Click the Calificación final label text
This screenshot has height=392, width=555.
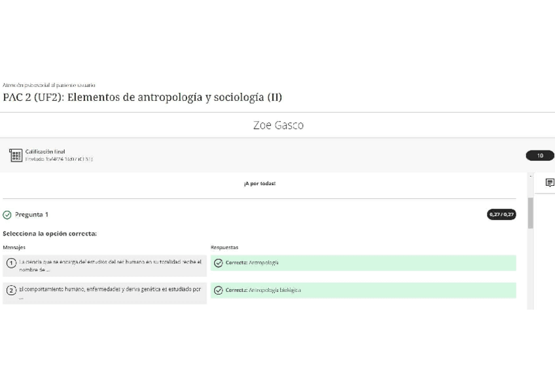(x=45, y=152)
